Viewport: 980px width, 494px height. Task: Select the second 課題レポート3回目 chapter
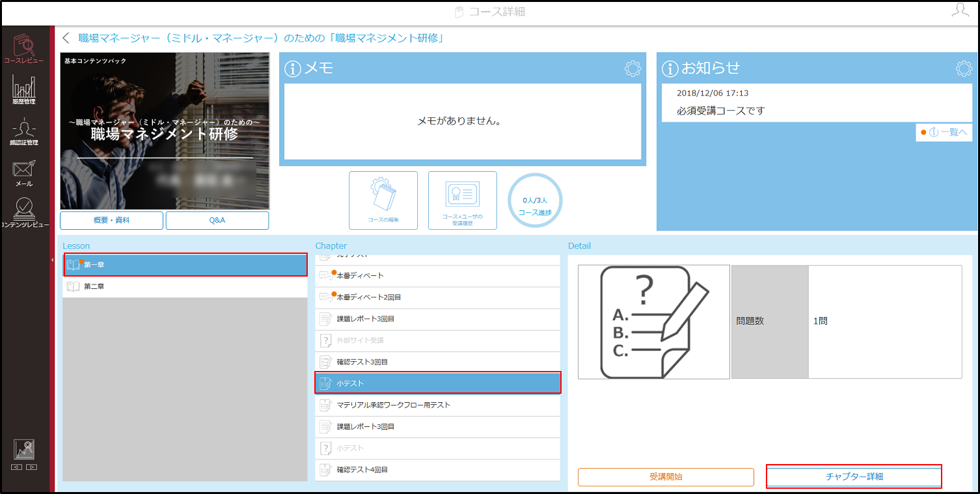tap(438, 426)
